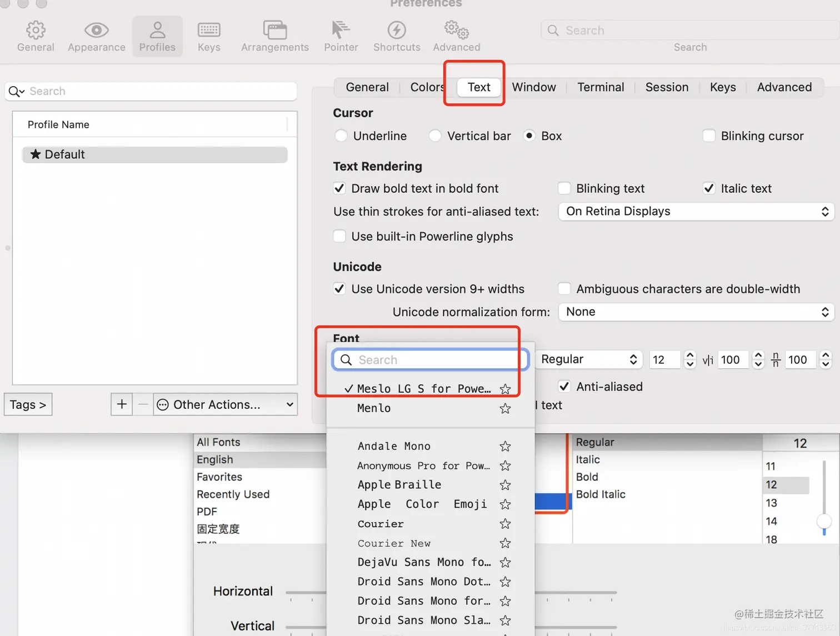Switch to the Colors profile tab

(427, 87)
